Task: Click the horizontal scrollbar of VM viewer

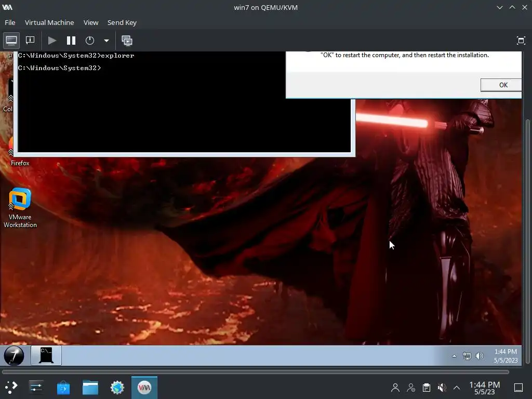Action: 256,372
